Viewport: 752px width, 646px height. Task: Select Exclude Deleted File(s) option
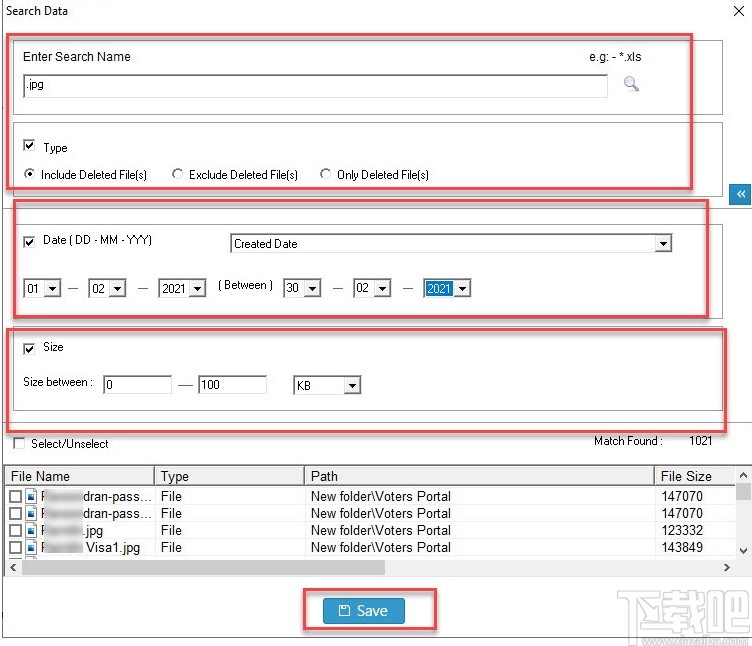point(177,174)
